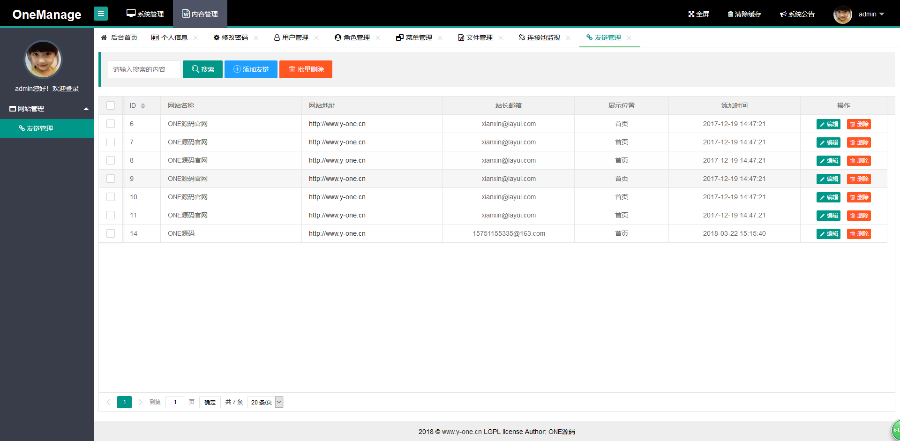Switch to the System Management top menu

tap(145, 14)
